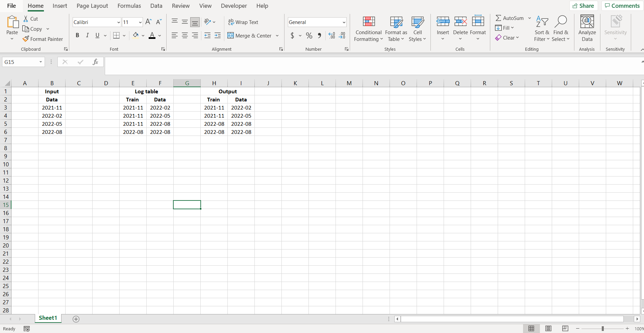Apply bold formatting with the Bold icon

click(77, 35)
